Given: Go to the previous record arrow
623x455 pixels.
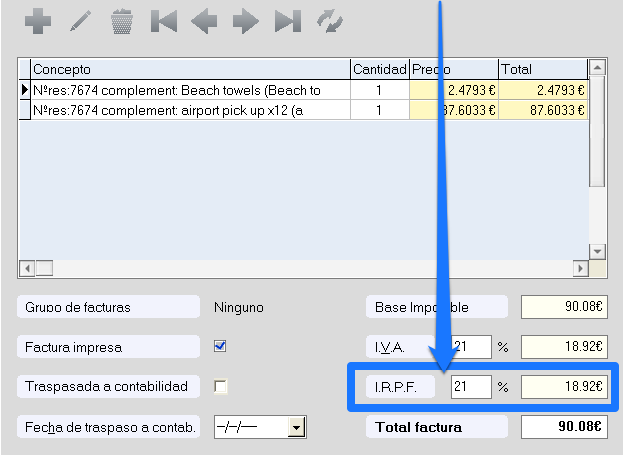Looking at the screenshot, I should 204,22.
